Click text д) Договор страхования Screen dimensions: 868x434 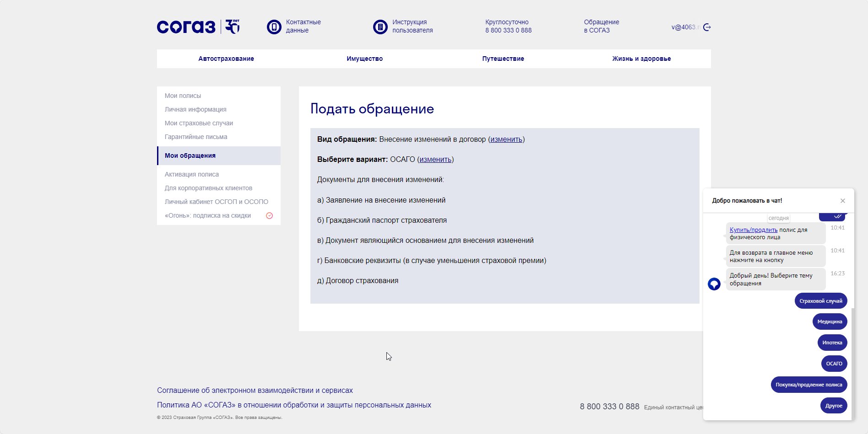[358, 281]
